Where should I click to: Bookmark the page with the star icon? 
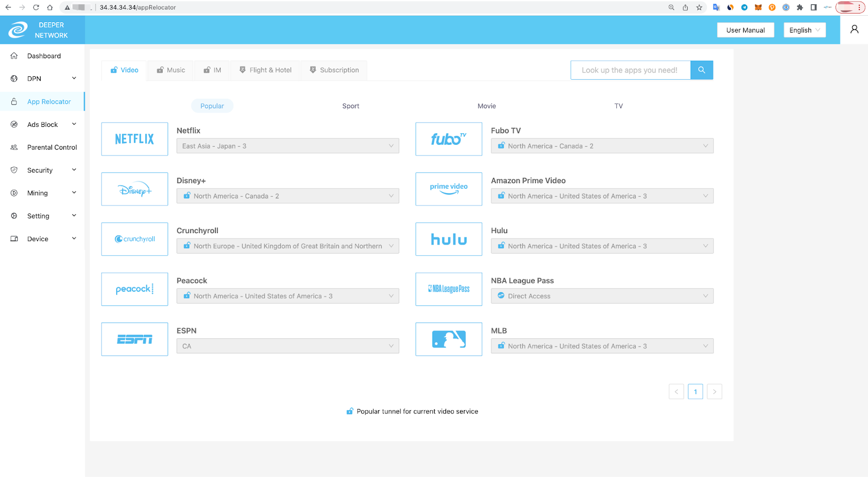click(x=699, y=8)
